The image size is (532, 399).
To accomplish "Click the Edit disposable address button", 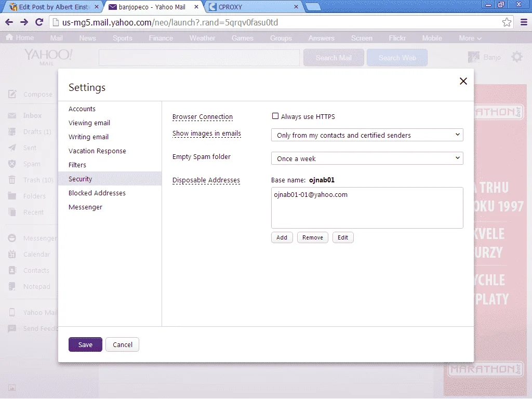I will point(343,237).
